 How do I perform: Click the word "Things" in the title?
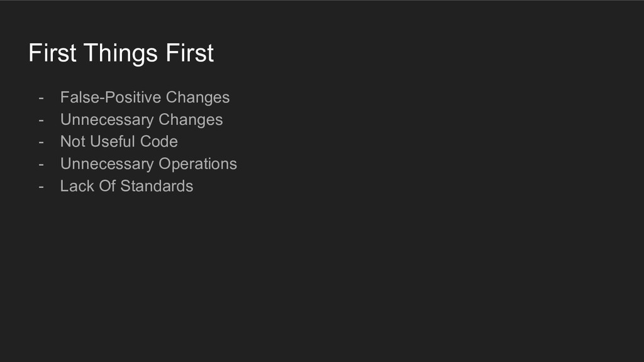pos(121,53)
